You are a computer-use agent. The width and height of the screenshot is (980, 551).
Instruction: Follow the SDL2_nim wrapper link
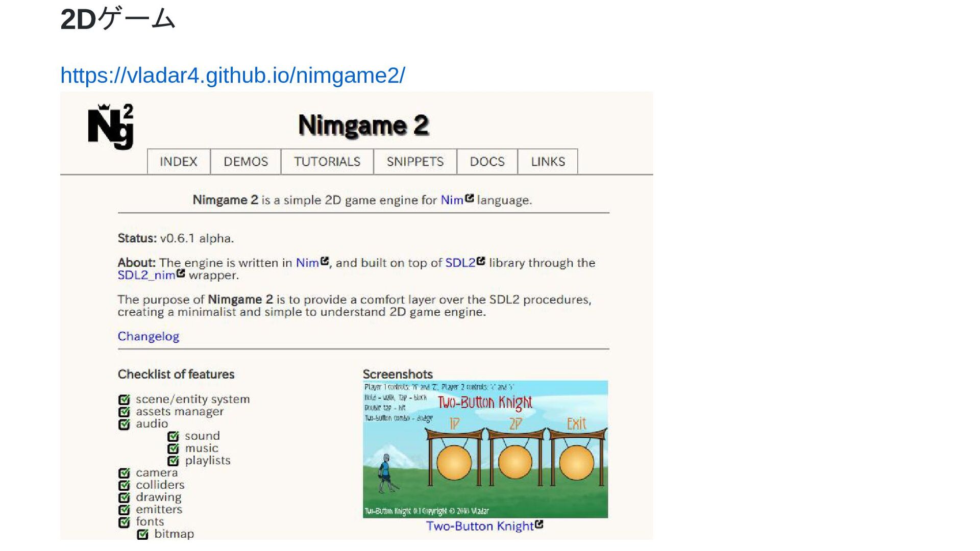146,275
